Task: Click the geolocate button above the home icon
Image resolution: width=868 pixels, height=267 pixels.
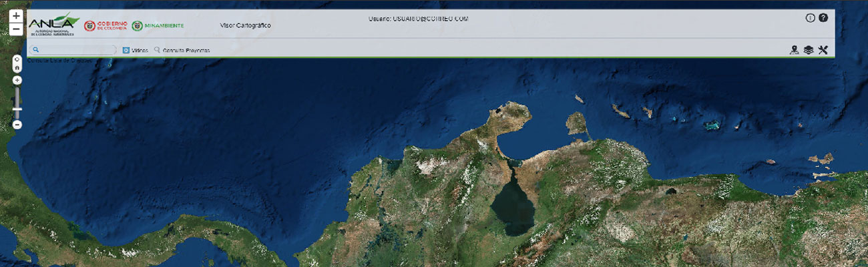Action: pyautogui.click(x=17, y=59)
